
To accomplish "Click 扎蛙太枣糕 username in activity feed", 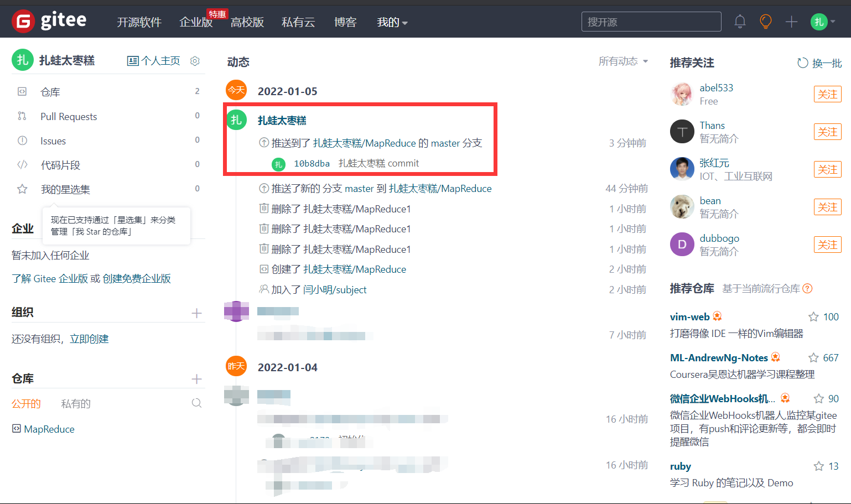I will (282, 120).
